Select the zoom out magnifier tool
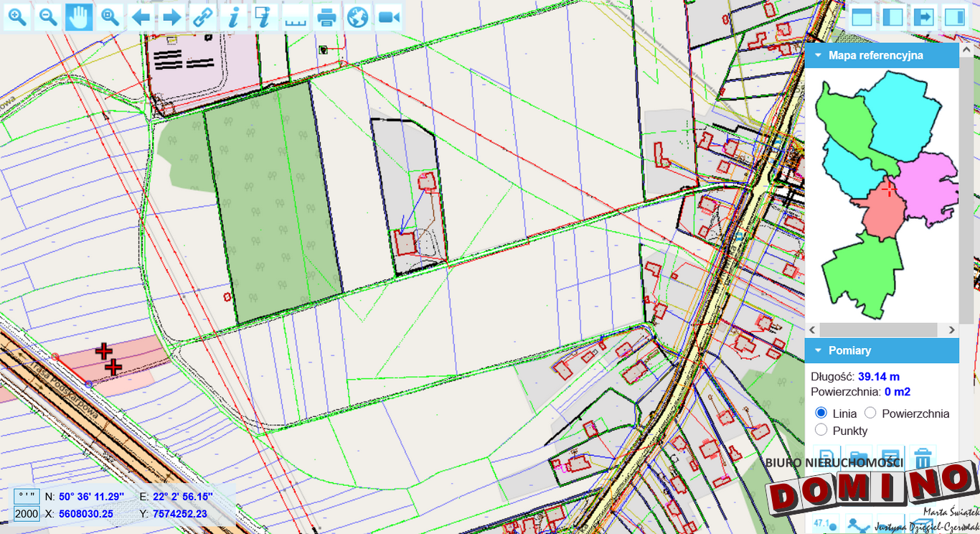 pyautogui.click(x=48, y=17)
